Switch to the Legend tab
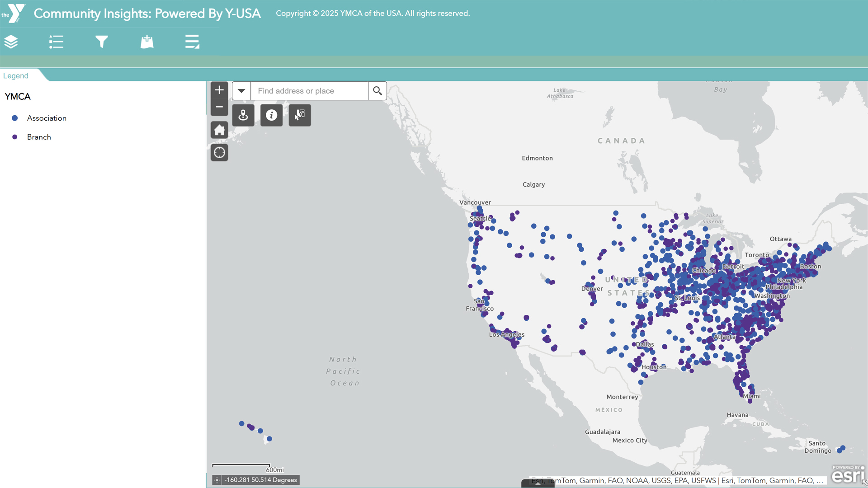This screenshot has height=488, width=868. (x=16, y=75)
